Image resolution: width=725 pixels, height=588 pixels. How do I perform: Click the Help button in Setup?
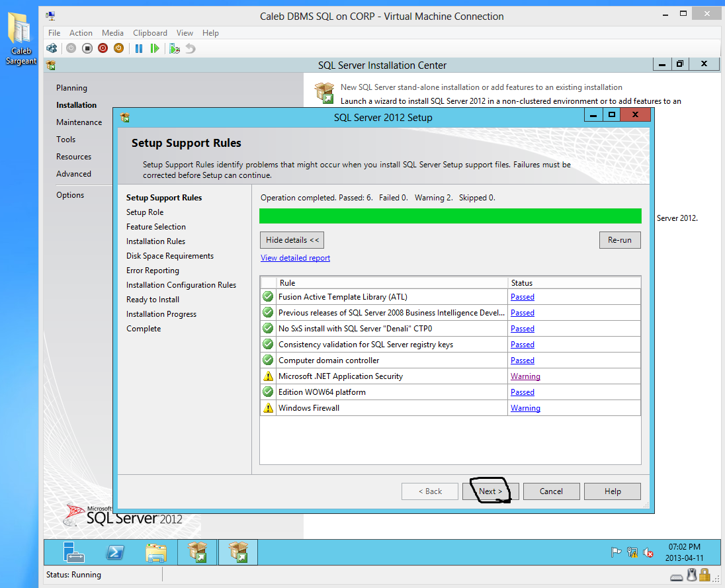(x=613, y=491)
